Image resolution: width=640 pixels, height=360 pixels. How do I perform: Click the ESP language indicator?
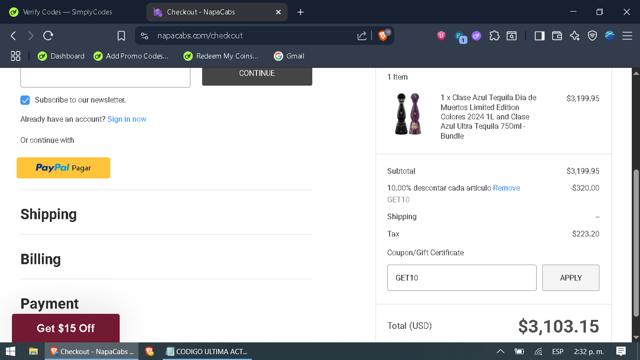558,351
